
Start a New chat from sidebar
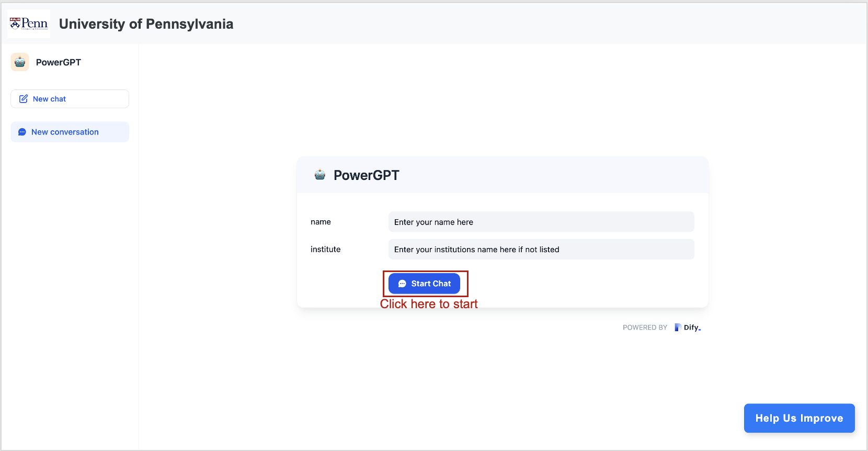click(70, 99)
